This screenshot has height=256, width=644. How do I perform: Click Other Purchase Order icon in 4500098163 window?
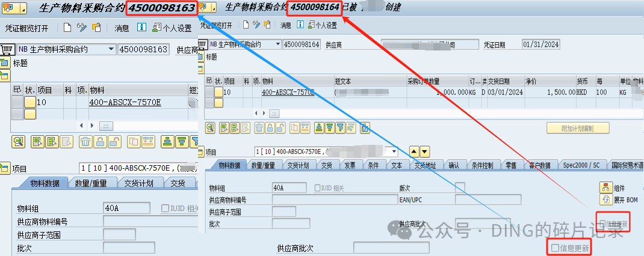(x=96, y=28)
